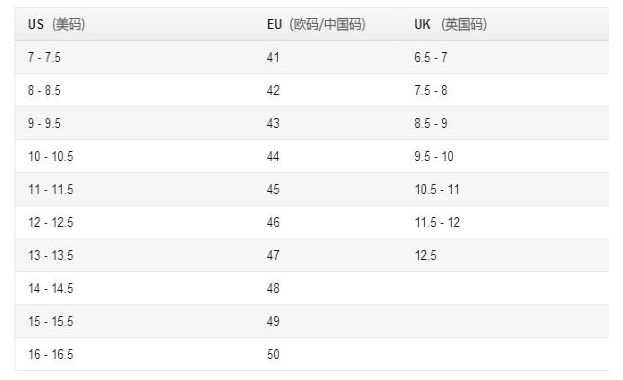Click the US (美码) column header
Image resolution: width=623 pixels, height=380 pixels.
[56, 24]
